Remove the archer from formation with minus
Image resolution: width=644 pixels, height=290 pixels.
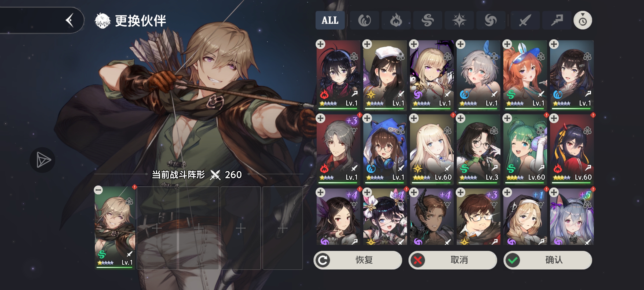[x=98, y=190]
